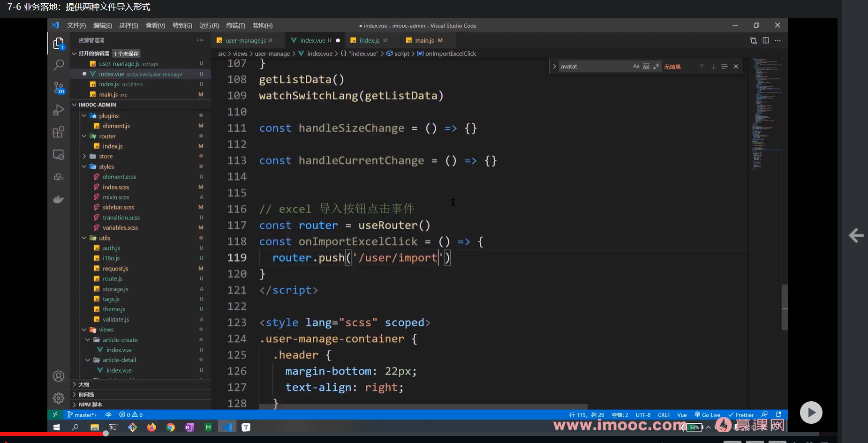
Task: Switch to the main.js editor tab
Action: pyautogui.click(x=424, y=40)
